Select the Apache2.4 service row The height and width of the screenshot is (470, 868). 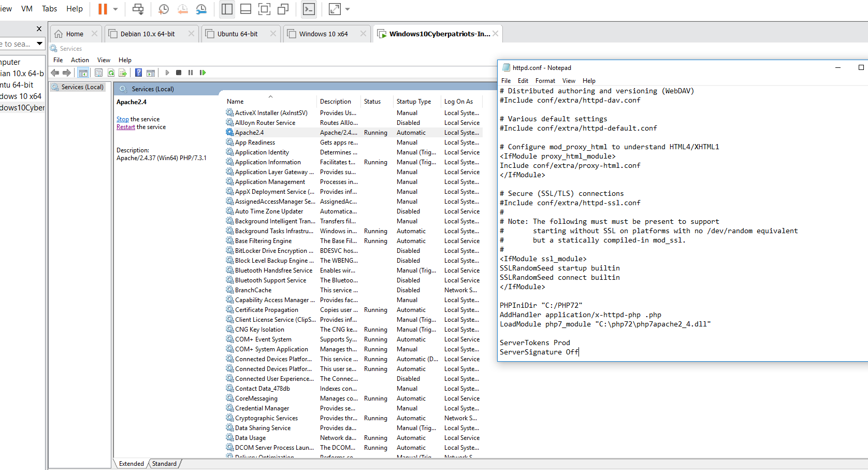tap(353, 133)
